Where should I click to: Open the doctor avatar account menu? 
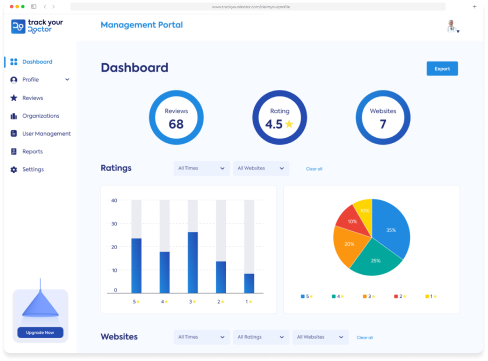coord(453,26)
